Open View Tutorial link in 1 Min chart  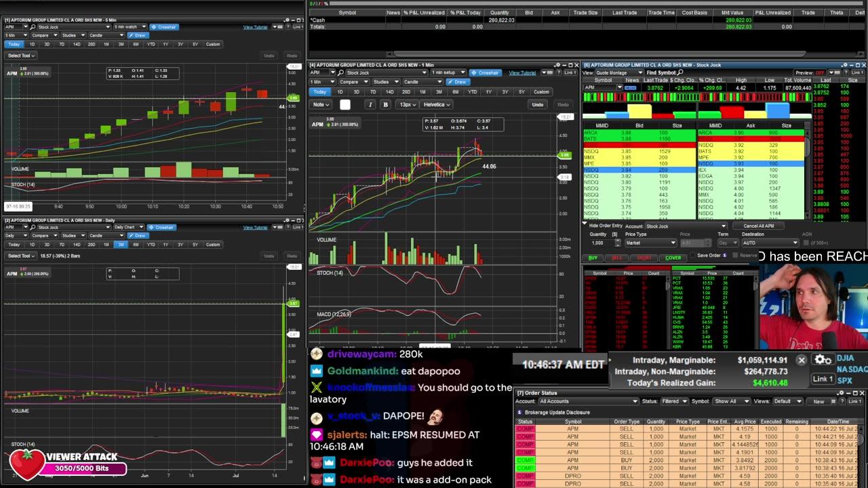click(522, 73)
